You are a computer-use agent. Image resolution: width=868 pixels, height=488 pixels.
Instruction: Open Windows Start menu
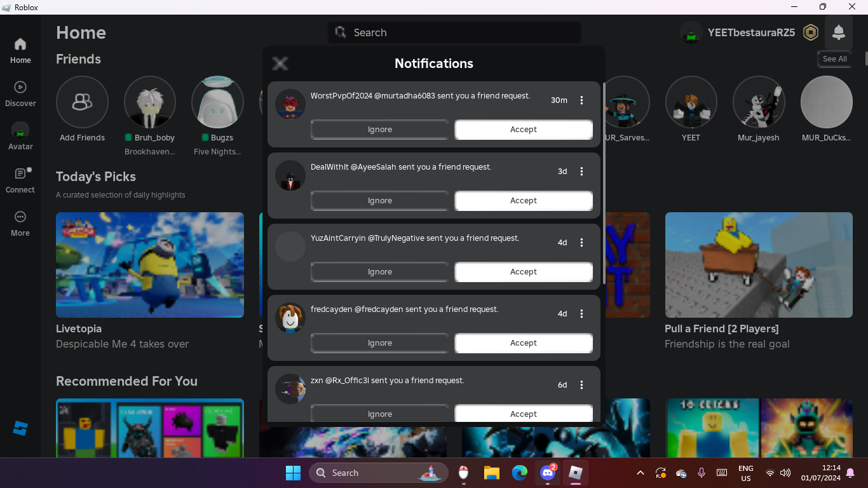pos(293,473)
